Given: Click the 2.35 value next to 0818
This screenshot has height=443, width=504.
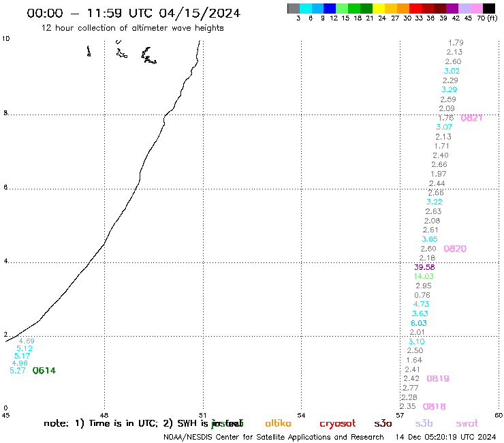Looking at the screenshot, I should point(408,406).
